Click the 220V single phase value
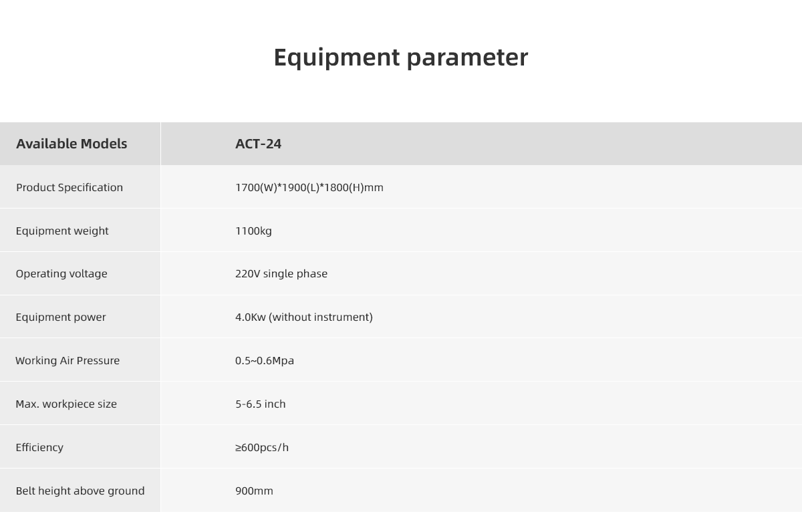The image size is (802, 532). point(281,273)
